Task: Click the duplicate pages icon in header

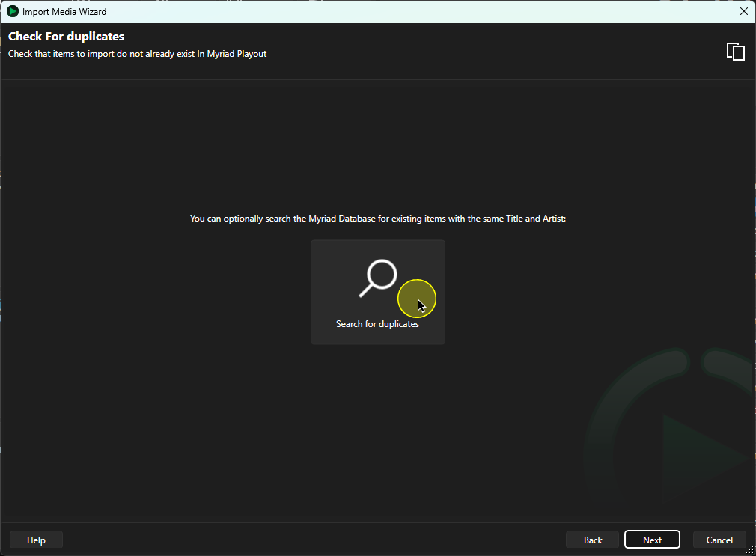Action: (x=735, y=52)
